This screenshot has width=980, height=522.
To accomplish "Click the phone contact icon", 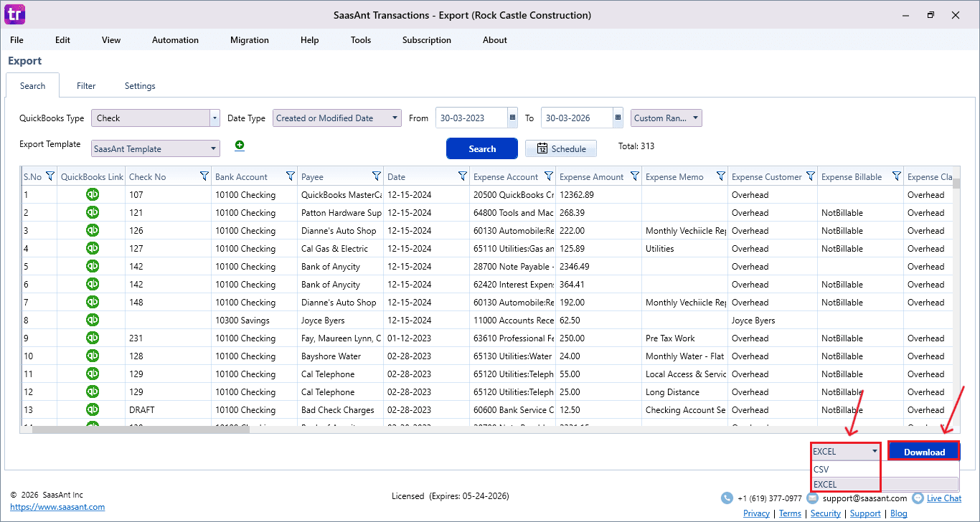I will click(725, 498).
